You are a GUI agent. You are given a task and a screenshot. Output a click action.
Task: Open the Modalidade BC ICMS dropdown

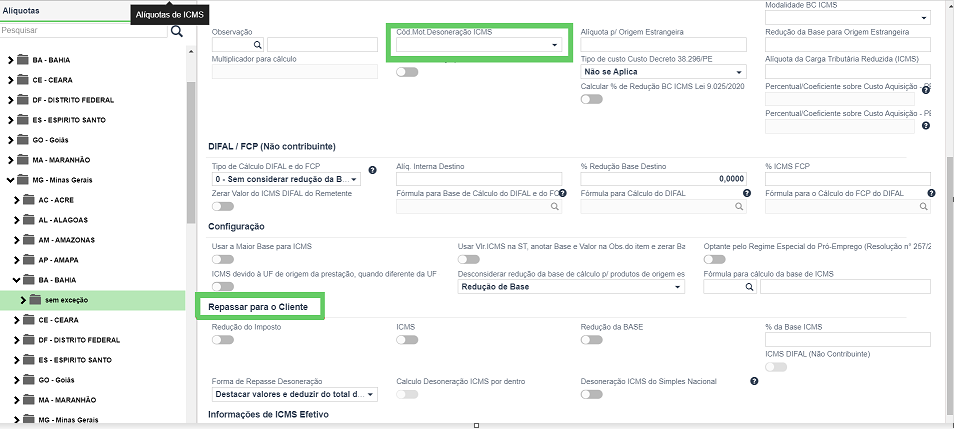[x=848, y=18]
